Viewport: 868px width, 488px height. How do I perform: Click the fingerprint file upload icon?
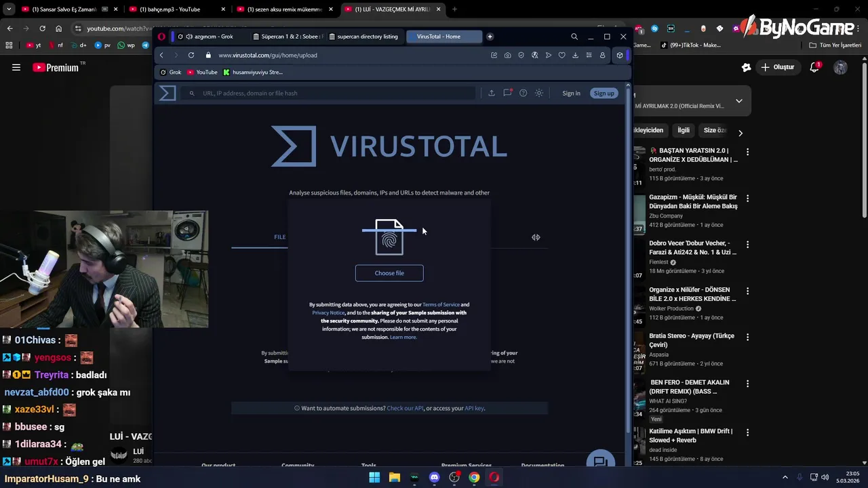[389, 237]
